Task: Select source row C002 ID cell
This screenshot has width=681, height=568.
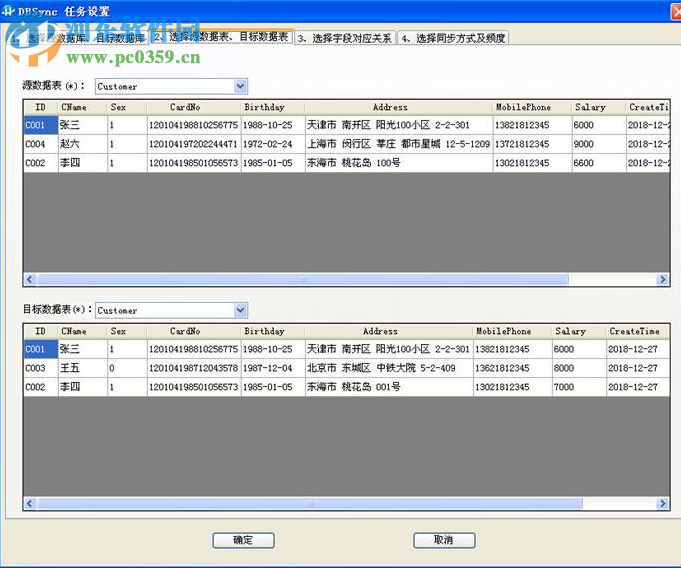Action: point(41,163)
